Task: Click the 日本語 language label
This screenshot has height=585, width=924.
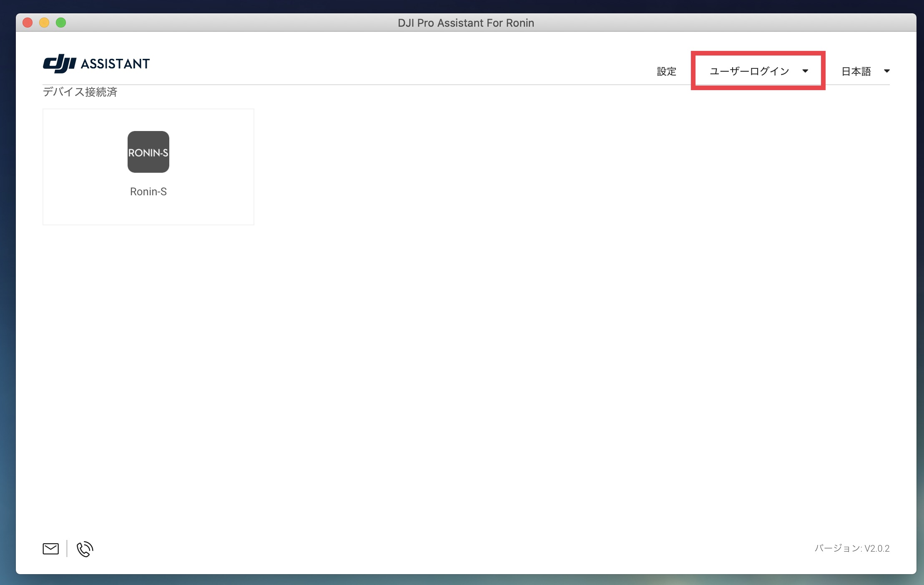Action: point(856,71)
